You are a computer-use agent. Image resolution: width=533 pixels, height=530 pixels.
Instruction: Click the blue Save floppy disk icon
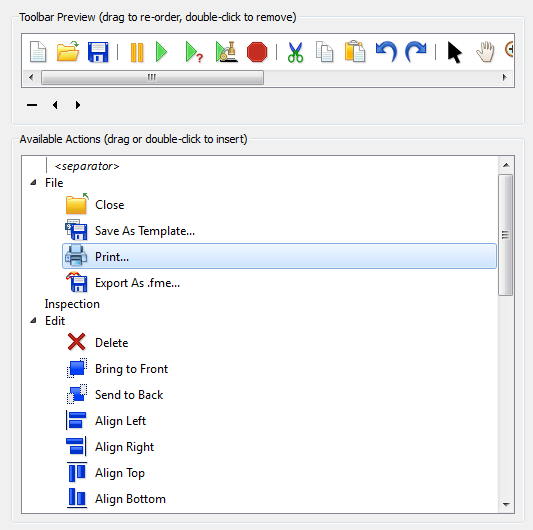(98, 52)
